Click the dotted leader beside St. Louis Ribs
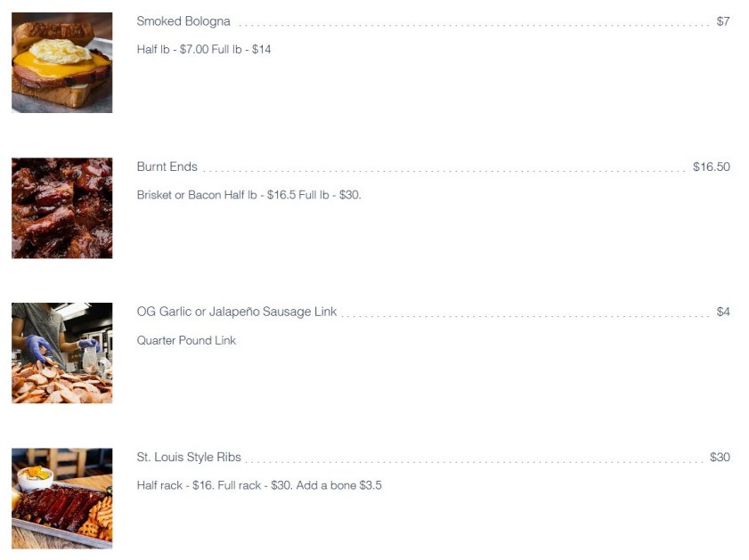749x560 pixels. tap(475, 460)
